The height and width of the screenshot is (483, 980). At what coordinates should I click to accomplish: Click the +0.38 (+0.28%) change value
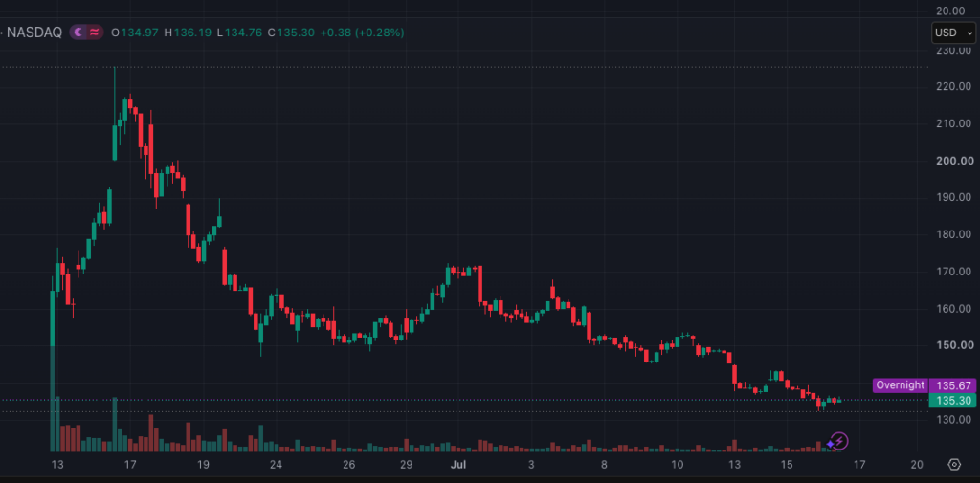(362, 33)
